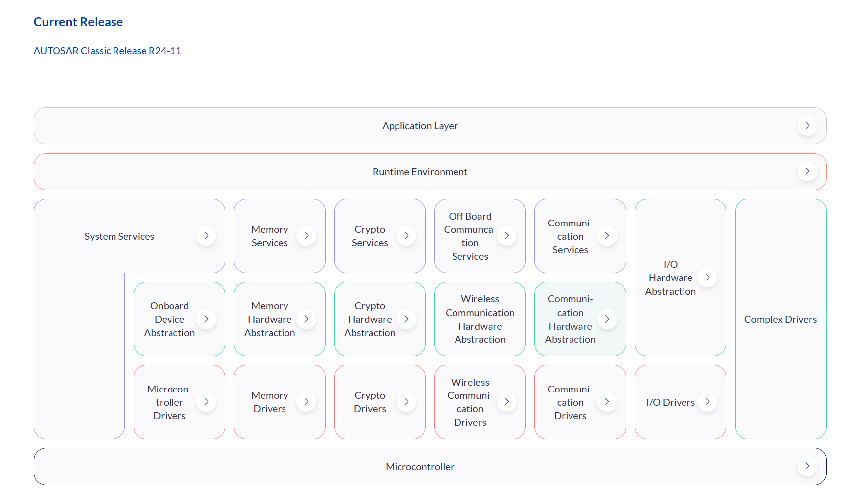Click the Crypto Drivers label
This screenshot has width=855, height=504.
click(370, 402)
